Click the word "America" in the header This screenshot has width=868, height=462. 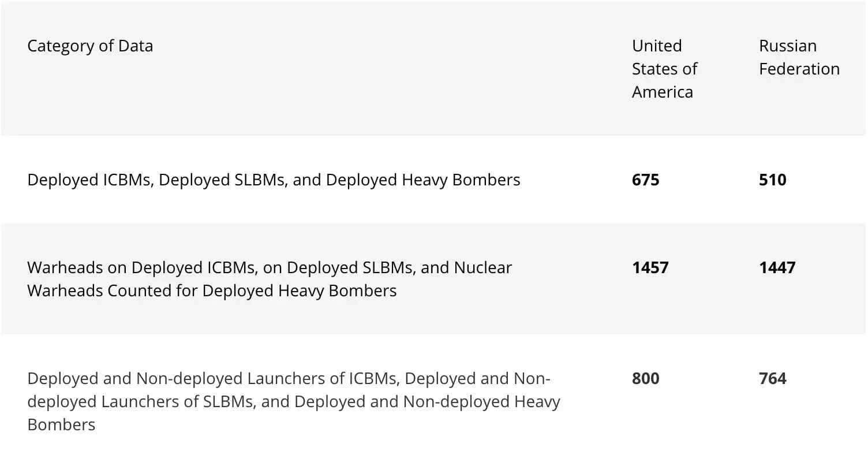(x=662, y=92)
